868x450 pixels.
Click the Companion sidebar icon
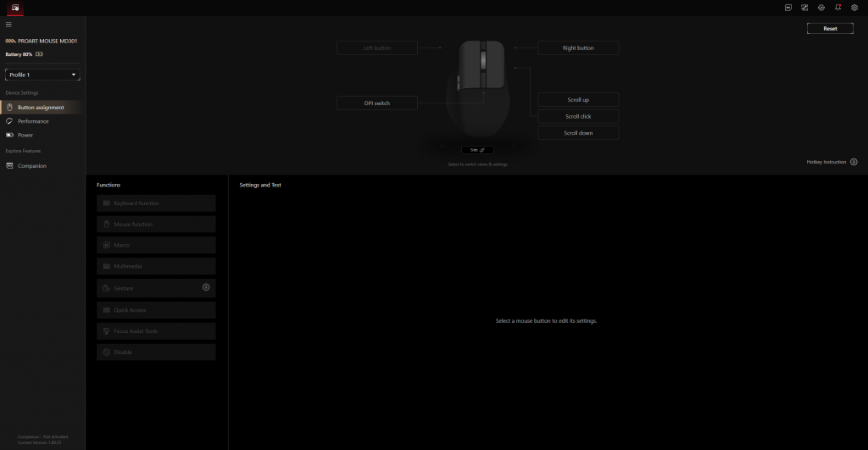[x=9, y=165]
